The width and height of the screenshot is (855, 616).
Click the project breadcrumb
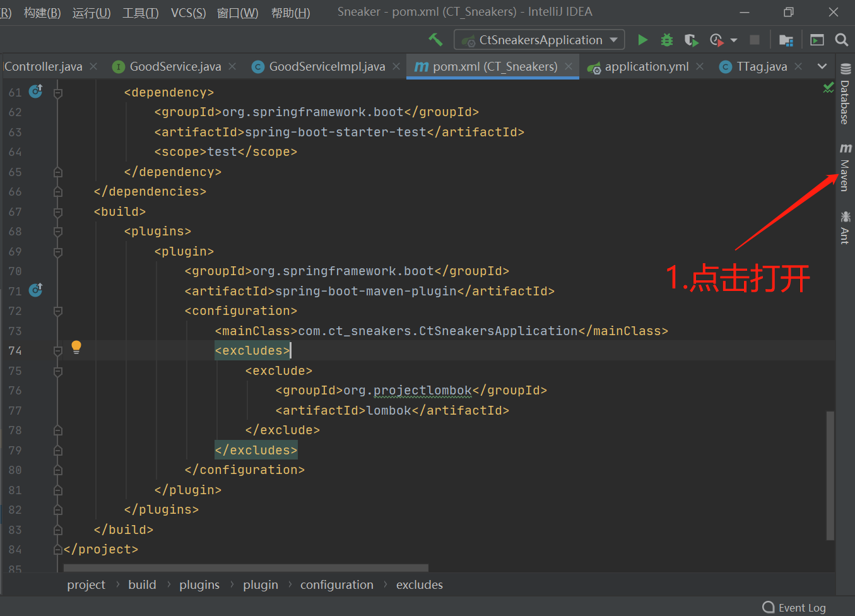click(86, 585)
